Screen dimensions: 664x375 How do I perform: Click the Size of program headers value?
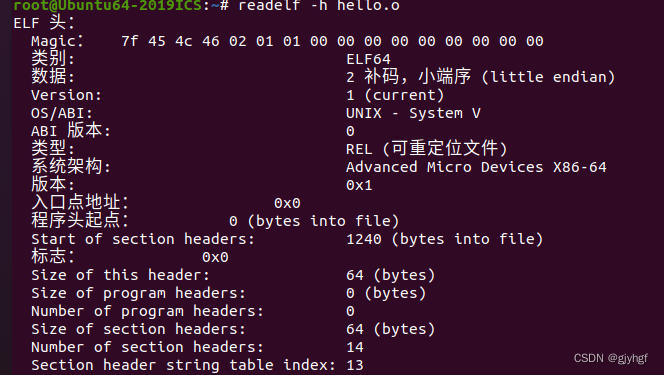(386, 293)
